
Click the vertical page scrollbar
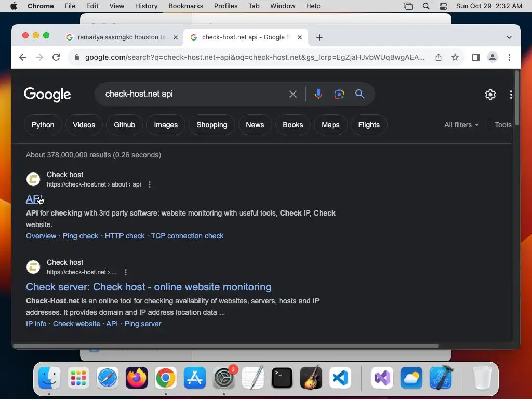click(517, 98)
